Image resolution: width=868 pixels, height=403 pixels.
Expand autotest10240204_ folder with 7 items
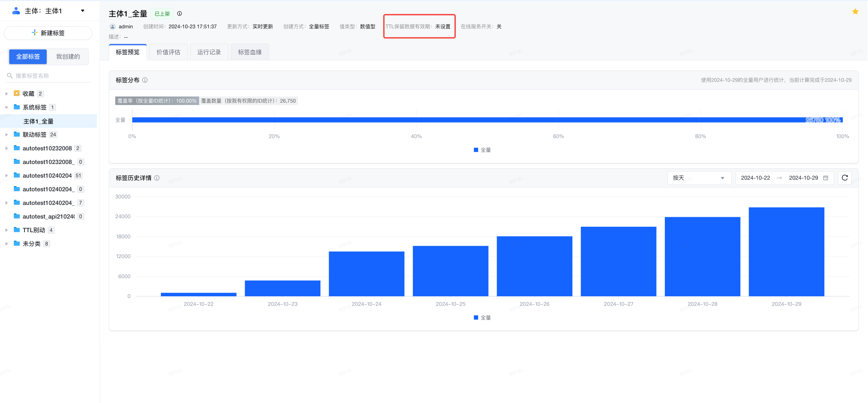pyautogui.click(x=6, y=203)
